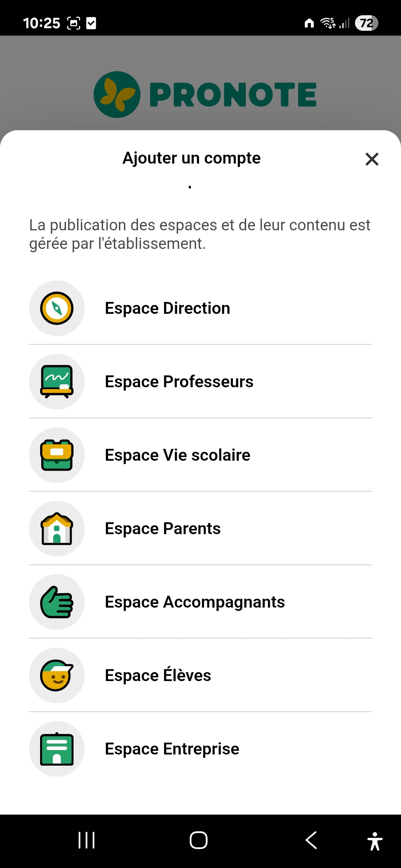
Task: Tap the backpack icon for Vie scolaire
Action: click(x=57, y=455)
